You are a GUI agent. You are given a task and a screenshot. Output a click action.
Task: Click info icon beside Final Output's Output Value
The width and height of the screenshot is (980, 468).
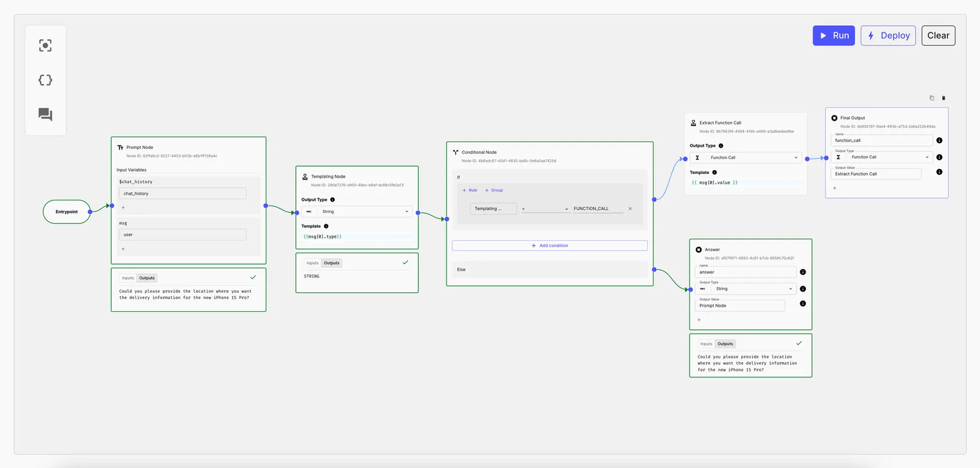[x=939, y=172]
